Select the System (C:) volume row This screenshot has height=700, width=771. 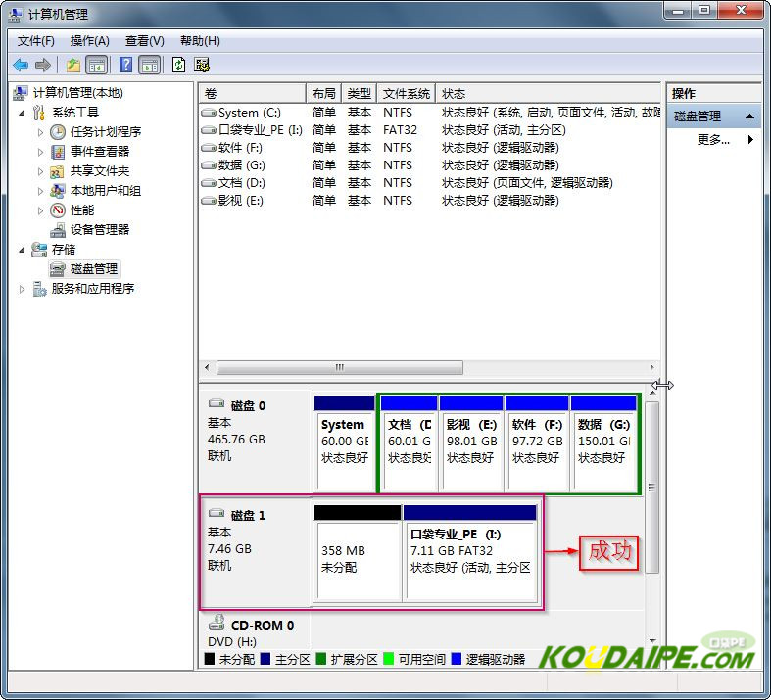point(249,113)
